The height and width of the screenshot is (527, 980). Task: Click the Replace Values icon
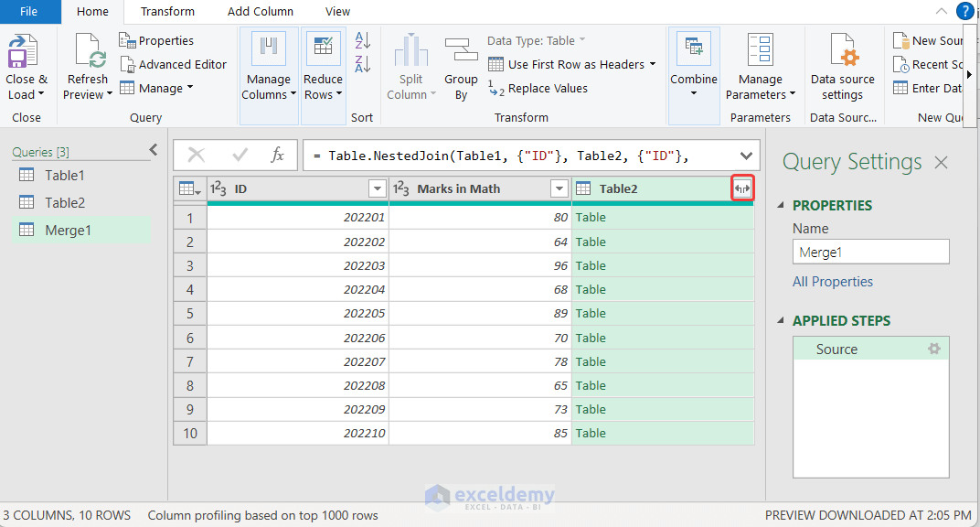538,88
